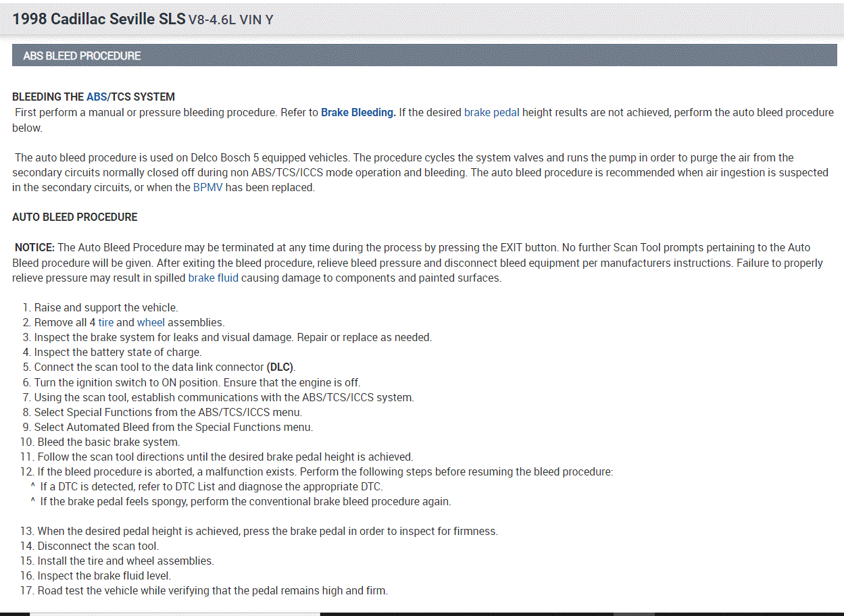844x616 pixels.
Task: Click the bold DLC text in step 5
Action: click(x=280, y=367)
